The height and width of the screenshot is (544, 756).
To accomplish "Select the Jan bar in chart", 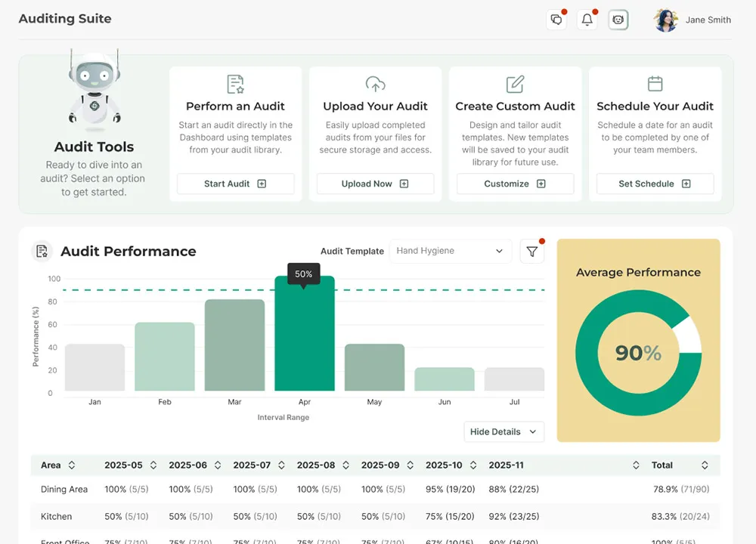I will click(95, 367).
